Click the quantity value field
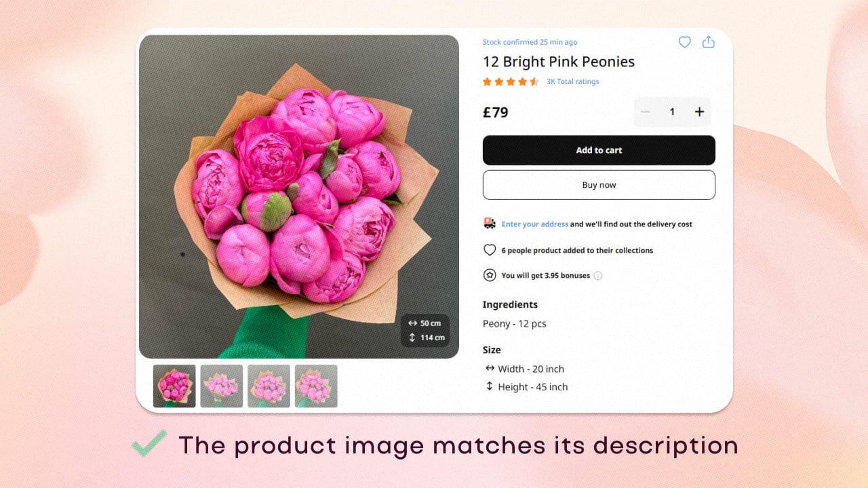Screen dimensions: 868x488 pos(672,112)
